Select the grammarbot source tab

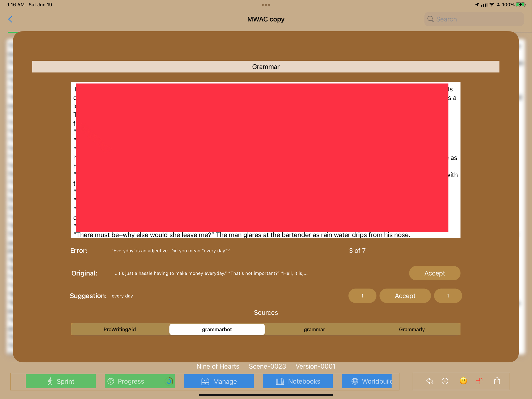(x=217, y=329)
